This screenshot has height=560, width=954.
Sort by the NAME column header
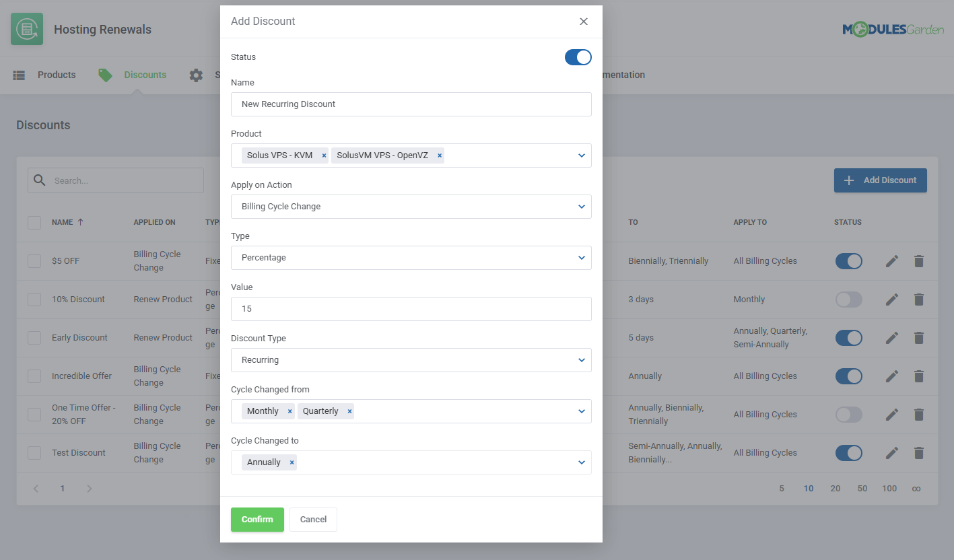67,222
